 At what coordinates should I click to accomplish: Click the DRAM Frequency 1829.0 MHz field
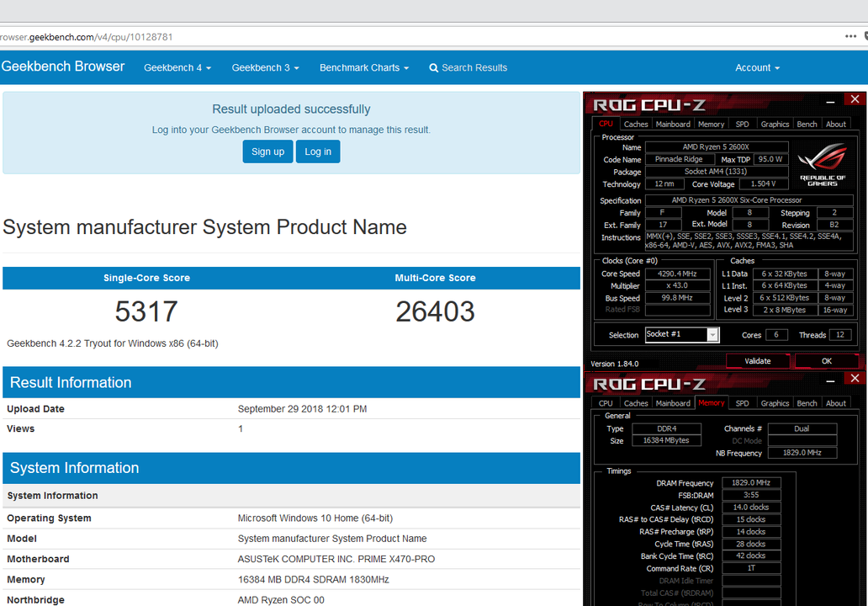point(751,483)
